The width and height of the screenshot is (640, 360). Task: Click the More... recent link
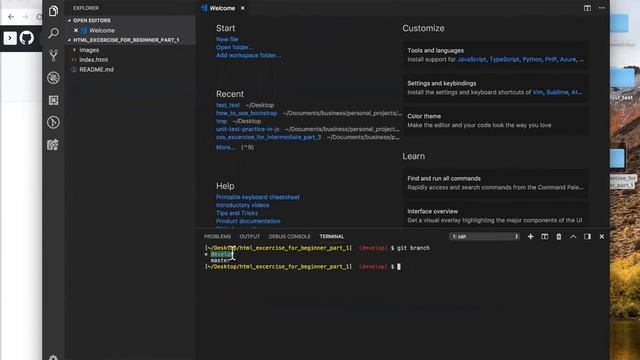click(x=225, y=147)
